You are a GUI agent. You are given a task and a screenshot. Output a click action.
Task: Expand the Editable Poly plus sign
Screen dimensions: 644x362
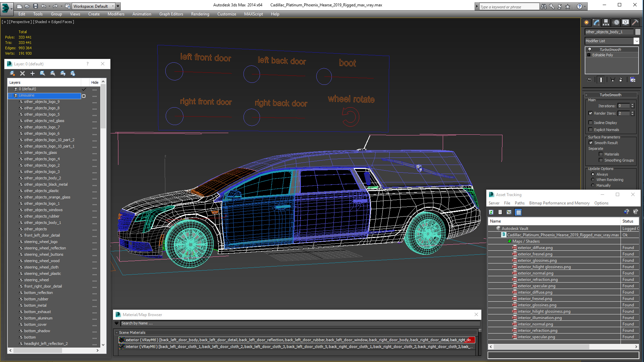(589, 55)
